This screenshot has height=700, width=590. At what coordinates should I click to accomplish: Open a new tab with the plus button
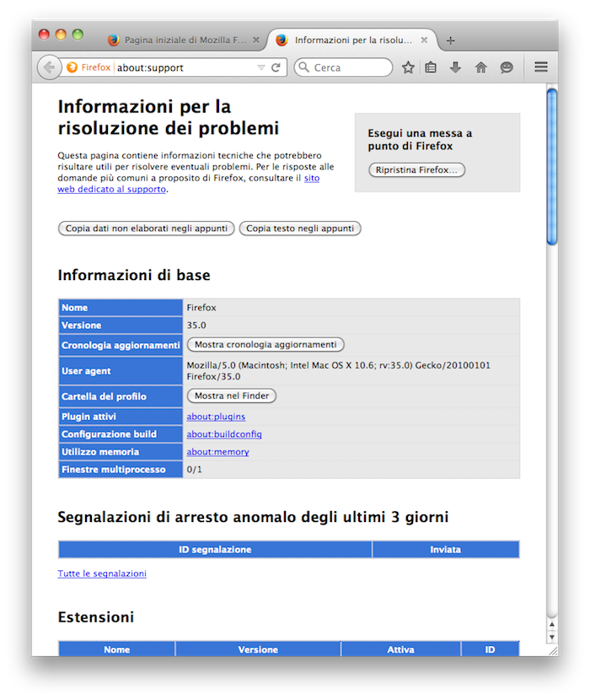pyautogui.click(x=451, y=40)
